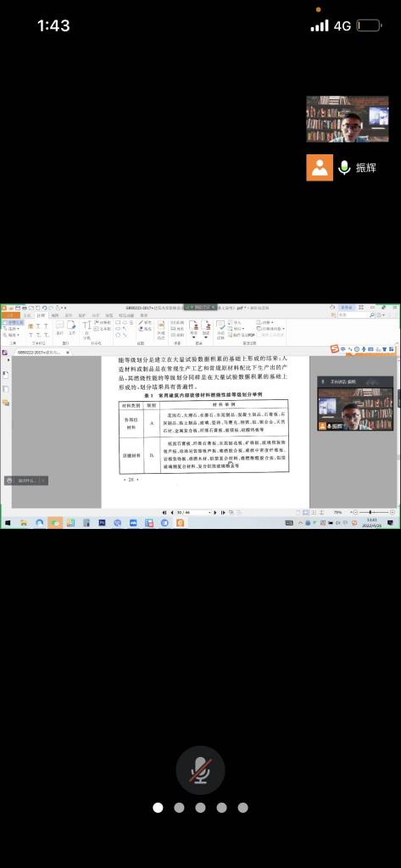This screenshot has height=868, width=401.
Task: Open the page number dropdown 30 / 44
Action: click(194, 513)
